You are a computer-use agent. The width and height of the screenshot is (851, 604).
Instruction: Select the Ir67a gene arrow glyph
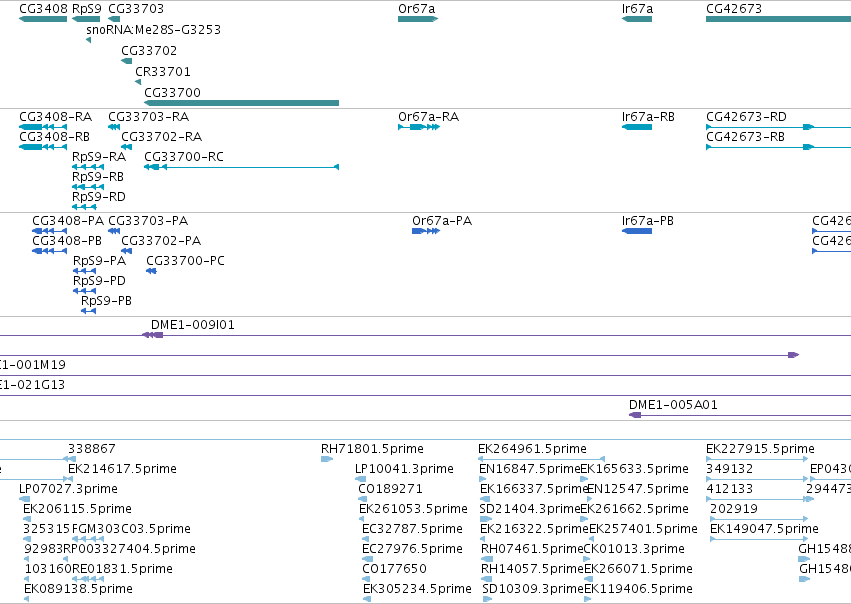(637, 19)
